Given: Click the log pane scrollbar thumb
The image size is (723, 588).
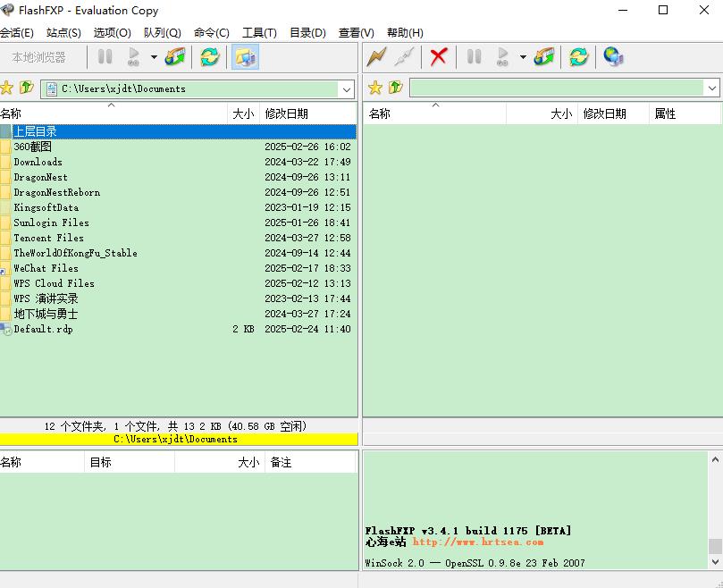Looking at the screenshot, I should pyautogui.click(x=715, y=546).
